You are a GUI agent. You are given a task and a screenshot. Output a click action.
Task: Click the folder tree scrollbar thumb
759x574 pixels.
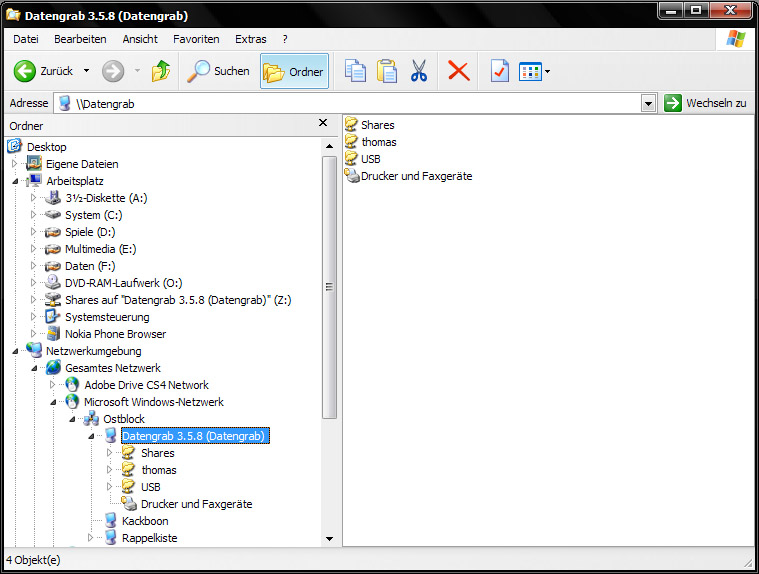(330, 287)
